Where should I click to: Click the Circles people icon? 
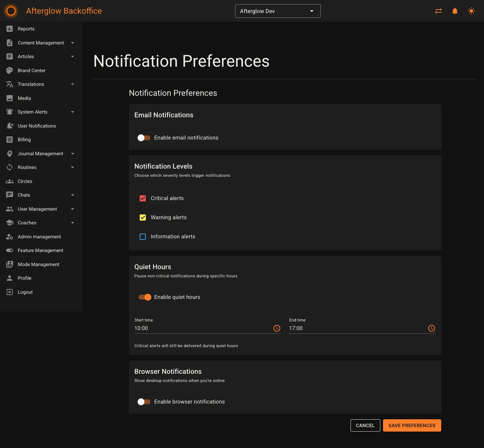point(10,181)
